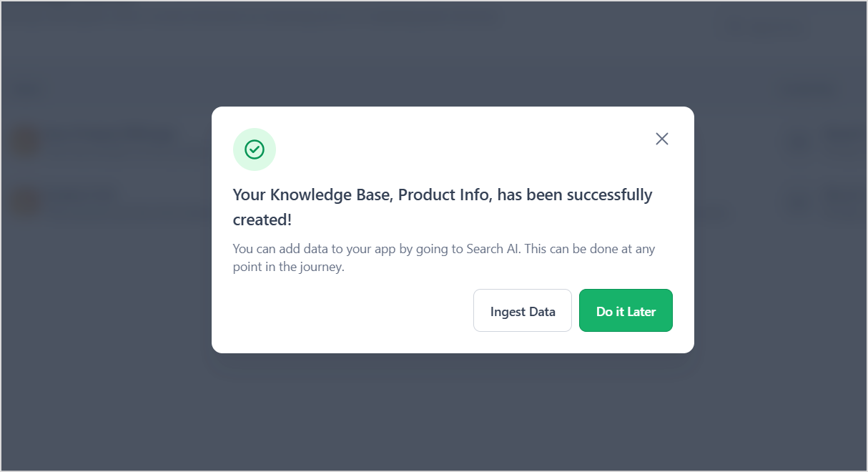Click the dimmed header label above the list
Screen dimensions: 868x472
pyautogui.click(x=27, y=88)
